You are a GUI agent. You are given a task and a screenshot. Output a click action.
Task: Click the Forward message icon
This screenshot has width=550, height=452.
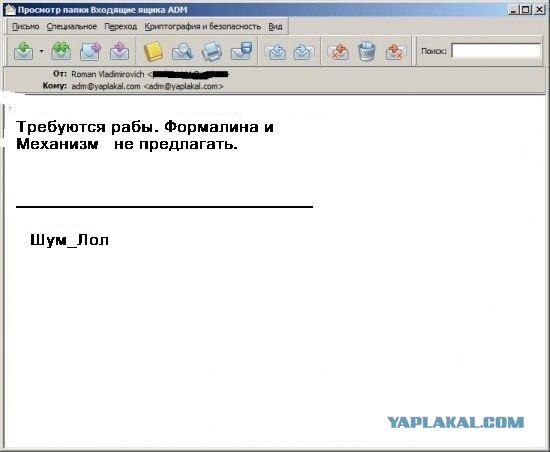[90, 51]
